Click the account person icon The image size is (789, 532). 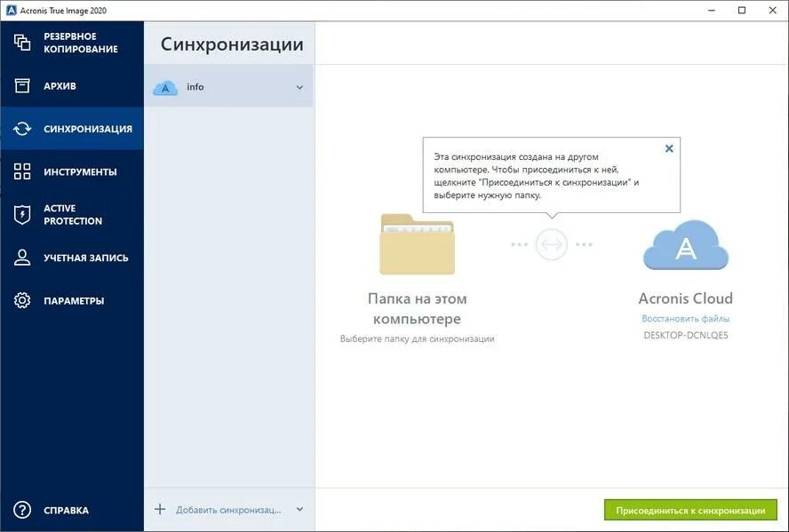coord(22,257)
